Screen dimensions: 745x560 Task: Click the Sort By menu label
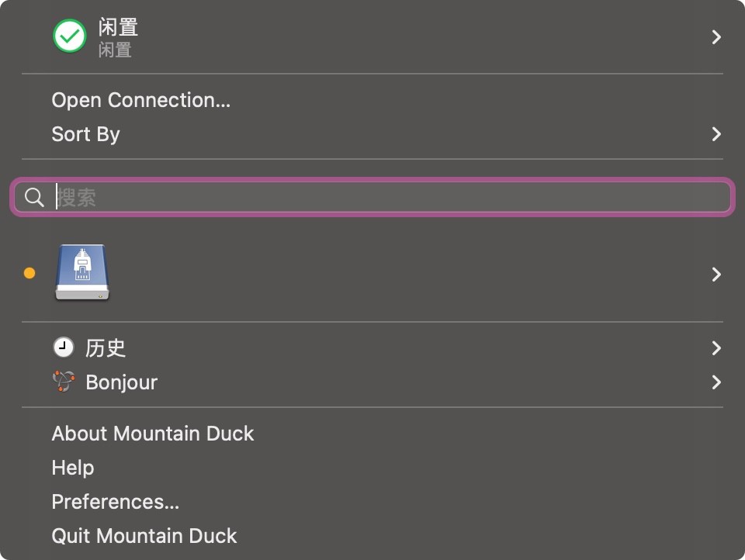coord(85,133)
